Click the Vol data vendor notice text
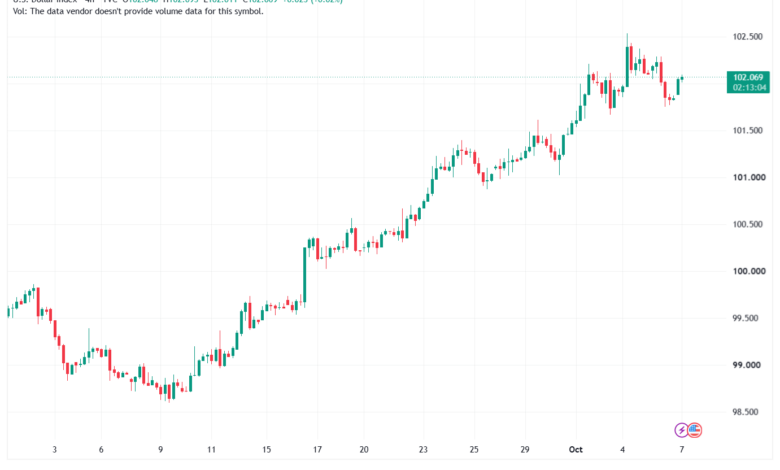 click(x=138, y=11)
